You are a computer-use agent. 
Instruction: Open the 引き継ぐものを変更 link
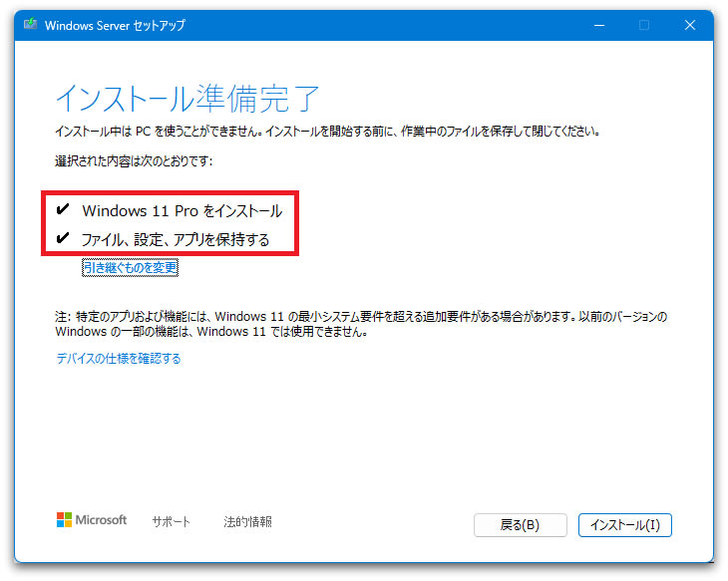click(130, 267)
